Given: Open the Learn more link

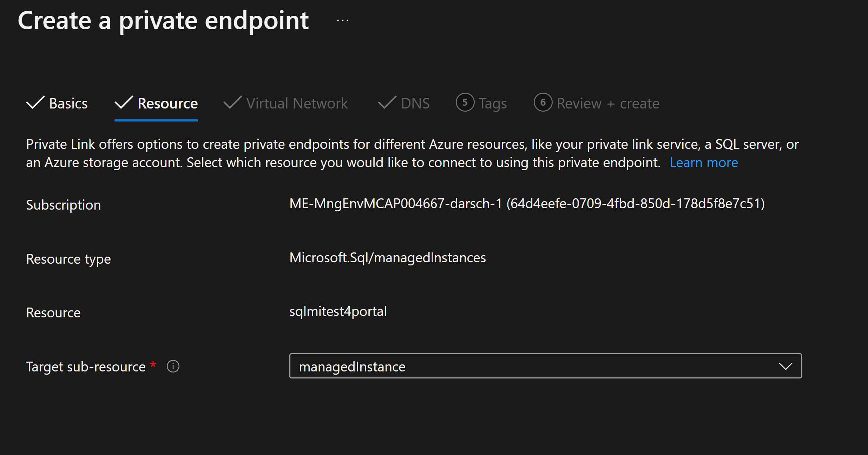Looking at the screenshot, I should point(704,163).
